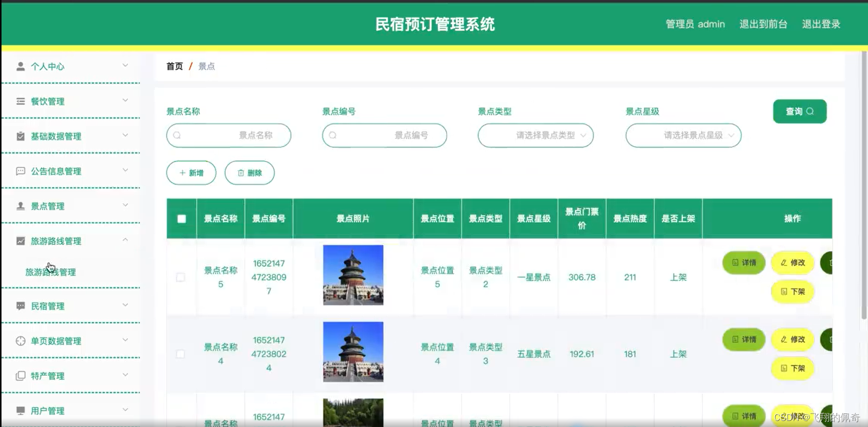Screen dimensions: 868x427
Task: Click the 查询 search button
Action: click(x=800, y=111)
